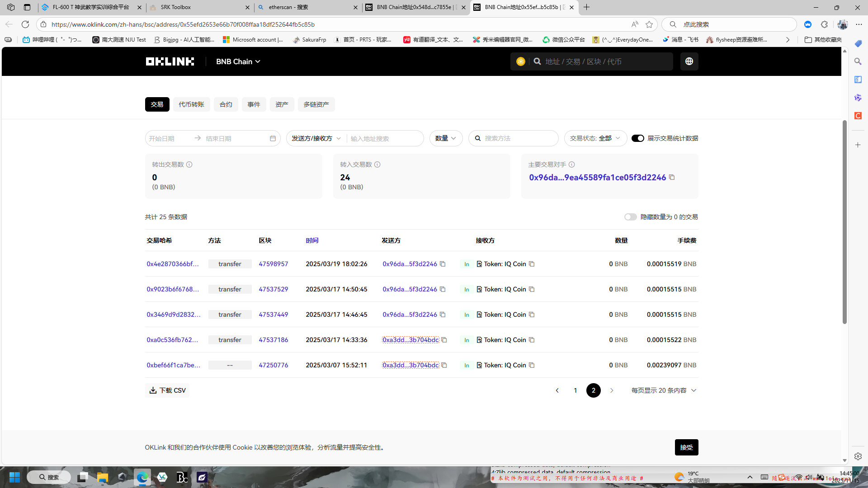Click the BNB coin icon in search bar
Screen dimensions: 868x488
click(521, 61)
